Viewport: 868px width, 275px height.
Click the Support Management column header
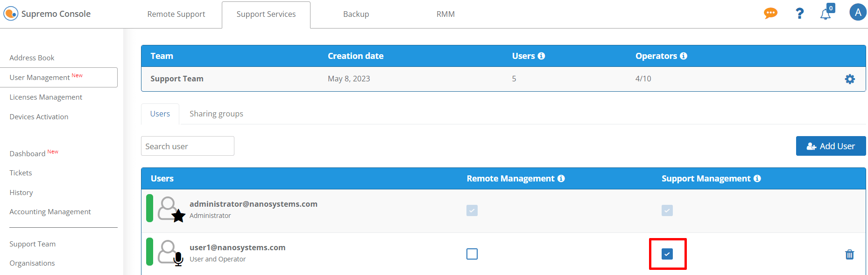click(x=706, y=178)
